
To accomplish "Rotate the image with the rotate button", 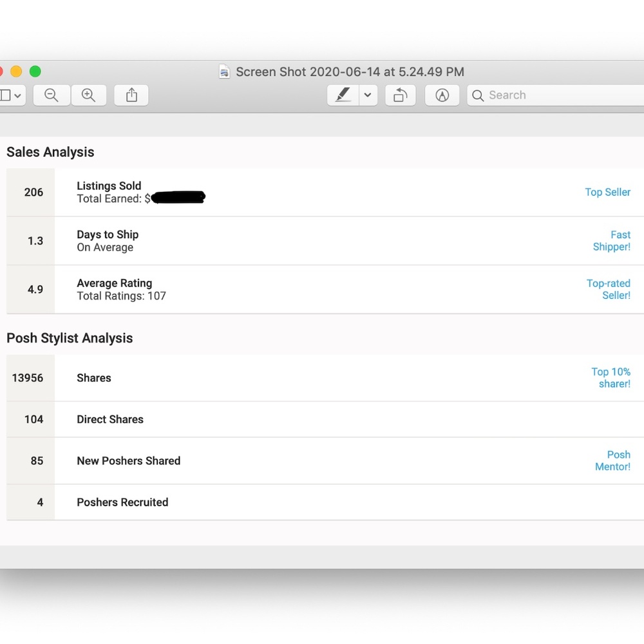I will (400, 95).
